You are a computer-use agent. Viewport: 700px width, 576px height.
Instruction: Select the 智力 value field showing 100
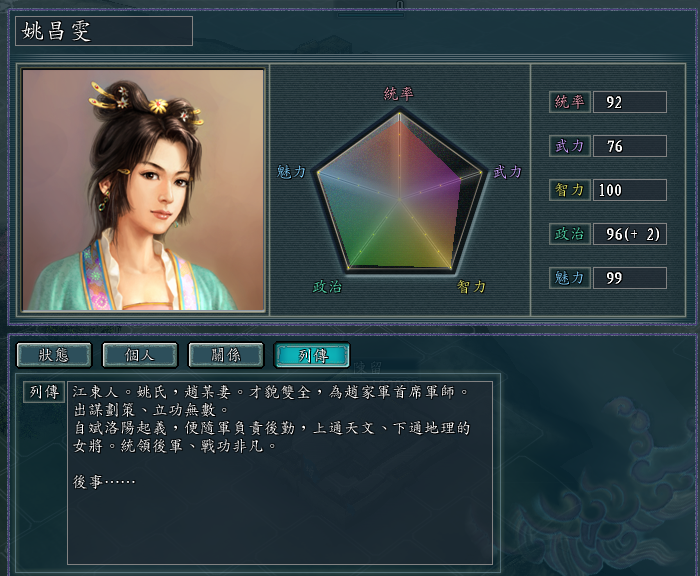click(x=629, y=190)
